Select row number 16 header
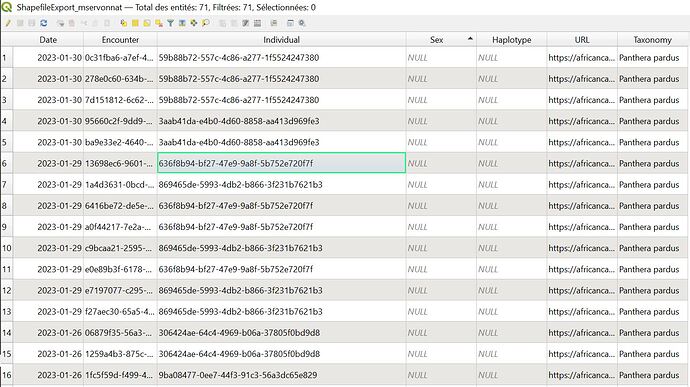This screenshot has height=387, width=690. click(x=7, y=375)
